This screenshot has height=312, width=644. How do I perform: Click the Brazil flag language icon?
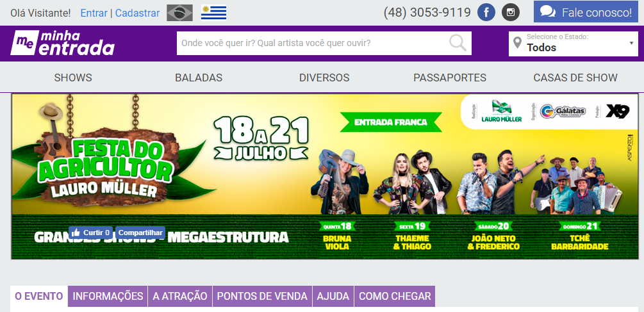coord(179,13)
